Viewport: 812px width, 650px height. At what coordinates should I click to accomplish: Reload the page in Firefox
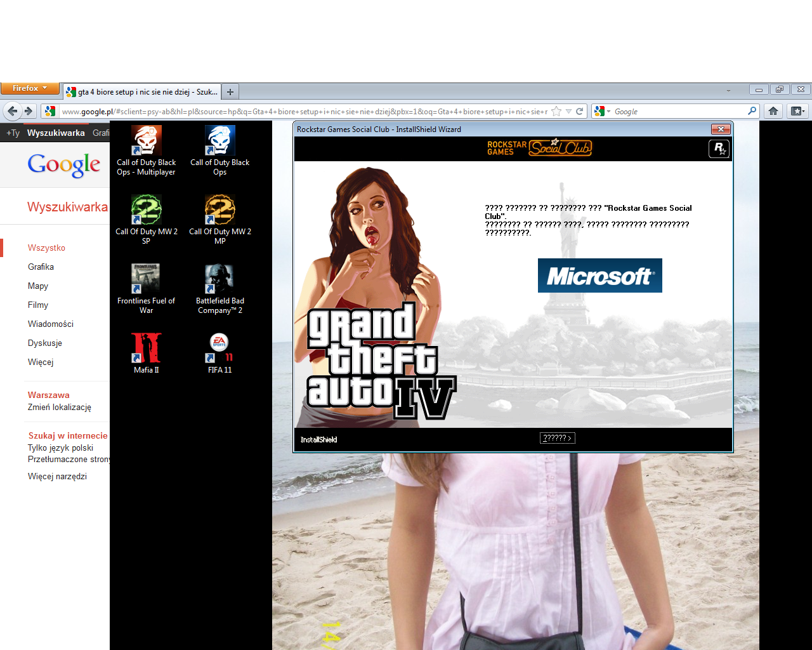click(x=579, y=111)
